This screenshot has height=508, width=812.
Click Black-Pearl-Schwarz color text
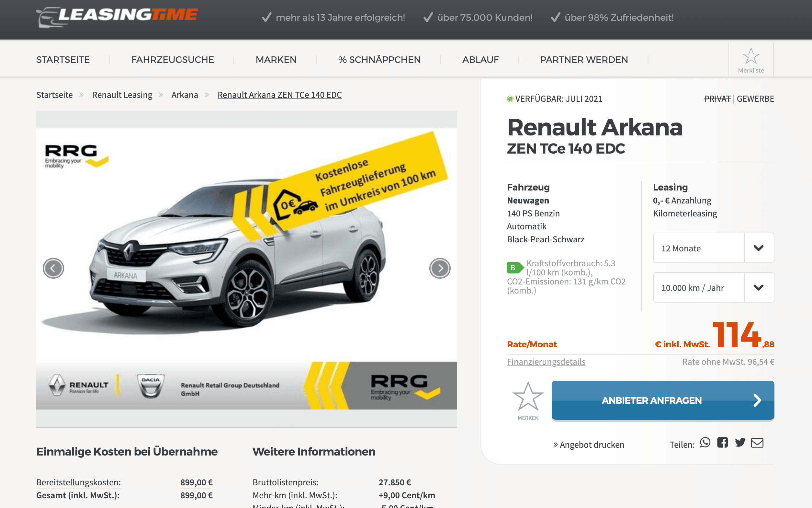546,239
